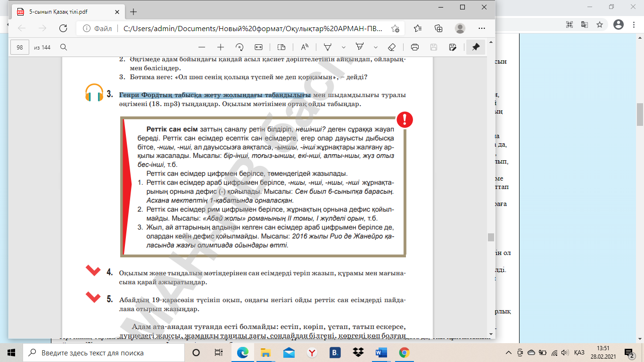Switch to Microsoft Edge on taskbar
This screenshot has width=644, height=362.
243,353
